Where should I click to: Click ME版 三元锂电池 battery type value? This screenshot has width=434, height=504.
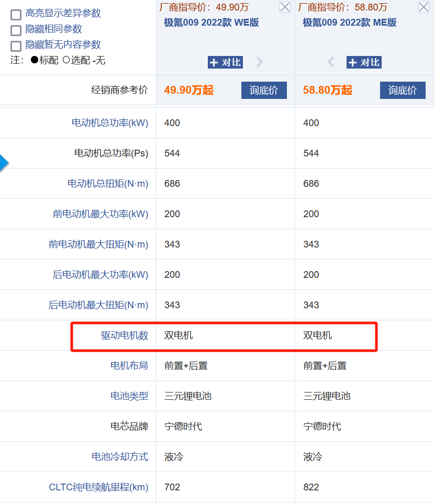click(x=327, y=396)
